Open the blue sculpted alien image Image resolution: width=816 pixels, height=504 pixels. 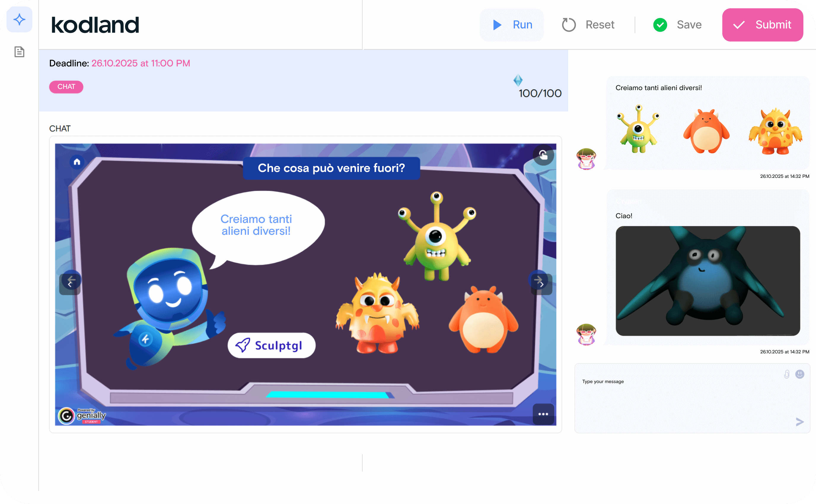(x=708, y=281)
